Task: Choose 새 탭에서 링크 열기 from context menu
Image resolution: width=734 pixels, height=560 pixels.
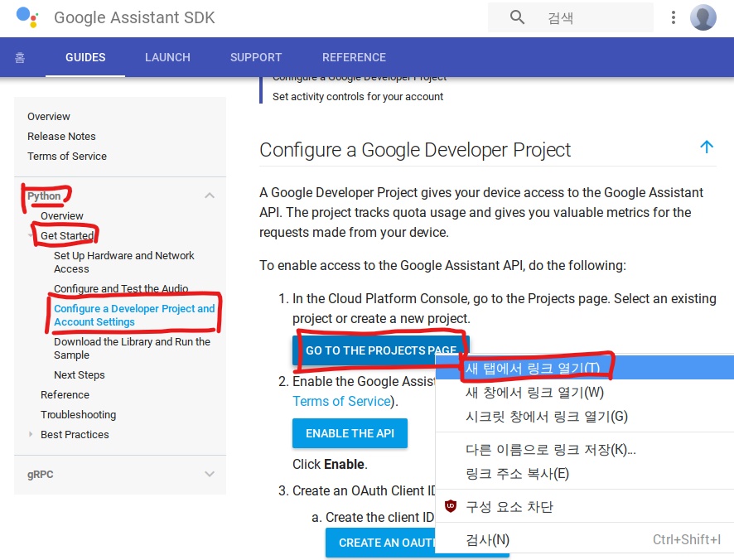Action: (x=585, y=368)
